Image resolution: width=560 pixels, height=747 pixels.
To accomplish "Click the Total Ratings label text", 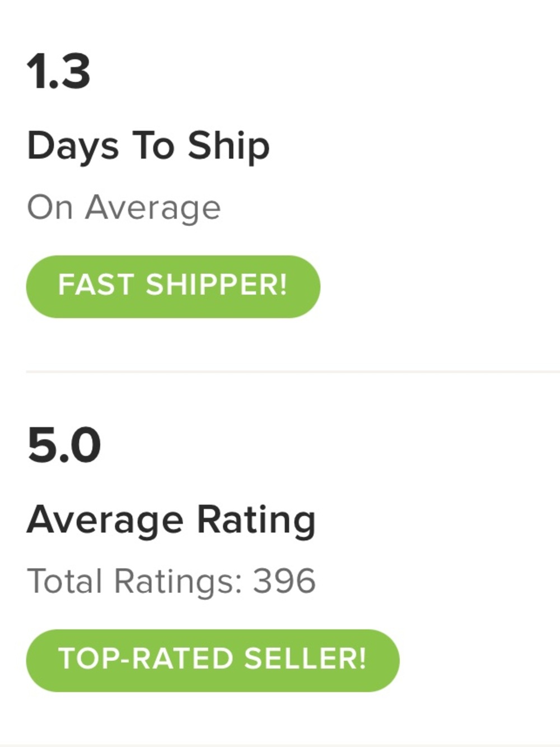I will (134, 581).
